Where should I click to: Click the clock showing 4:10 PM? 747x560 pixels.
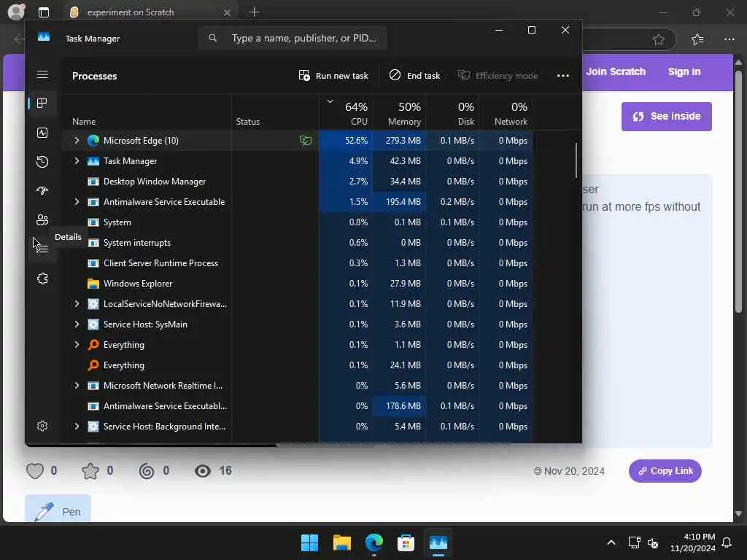(700, 537)
